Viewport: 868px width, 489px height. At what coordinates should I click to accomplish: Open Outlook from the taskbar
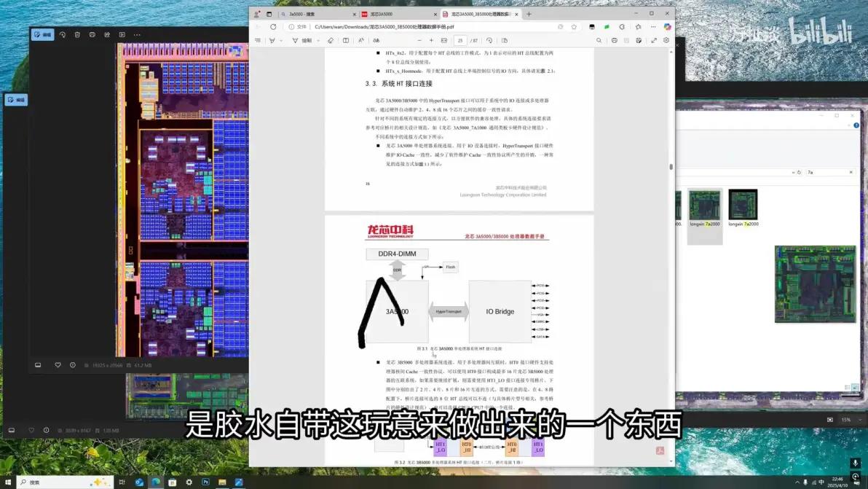tap(139, 482)
